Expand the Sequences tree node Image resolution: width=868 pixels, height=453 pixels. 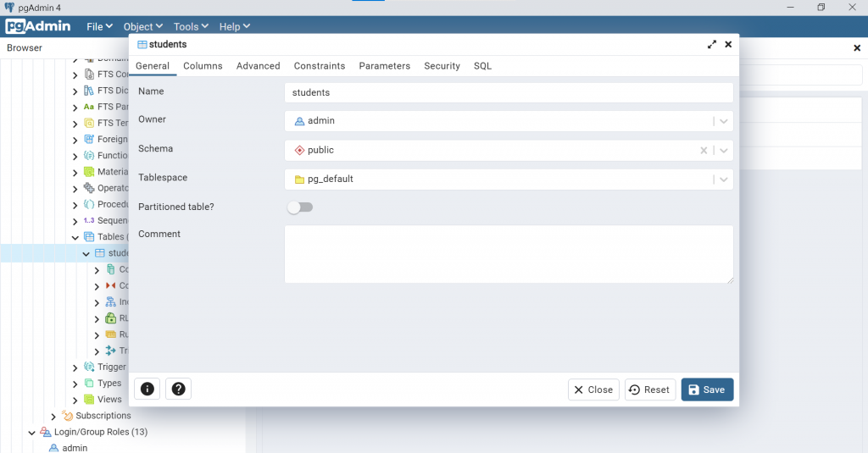coord(75,221)
